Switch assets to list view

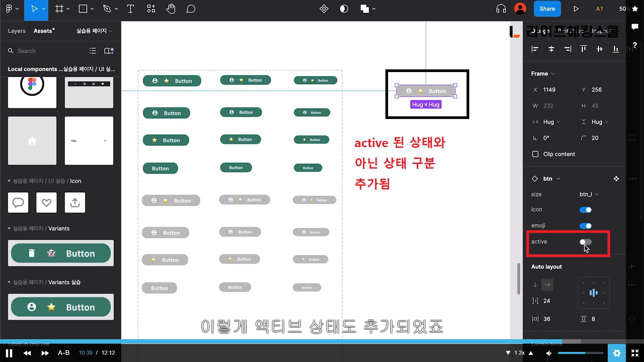tap(93, 51)
